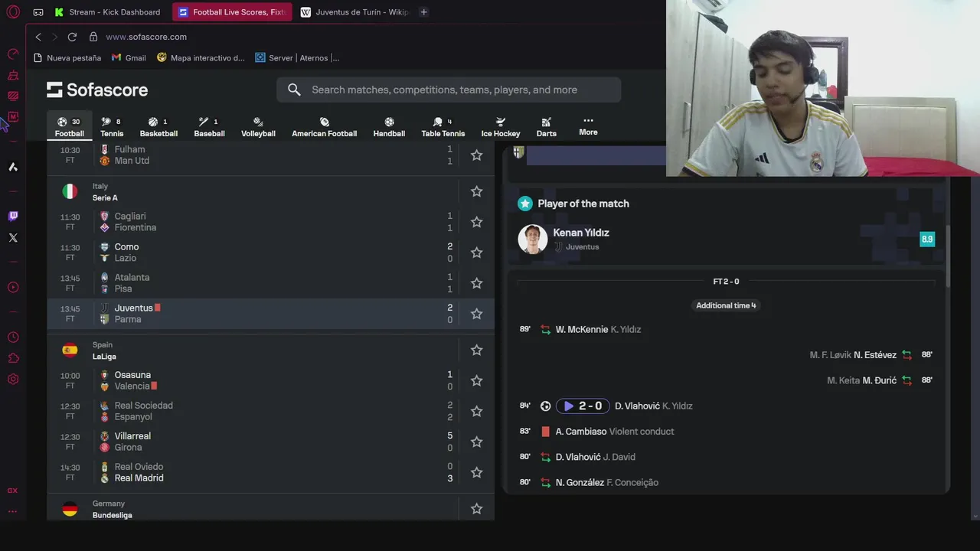Image resolution: width=980 pixels, height=551 pixels.
Task: Click Kenan Yıldız 8.9 rating badge
Action: [x=927, y=240]
